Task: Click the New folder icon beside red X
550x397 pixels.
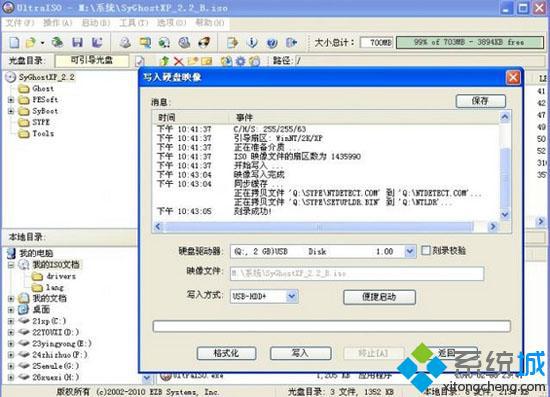Action: click(193, 61)
